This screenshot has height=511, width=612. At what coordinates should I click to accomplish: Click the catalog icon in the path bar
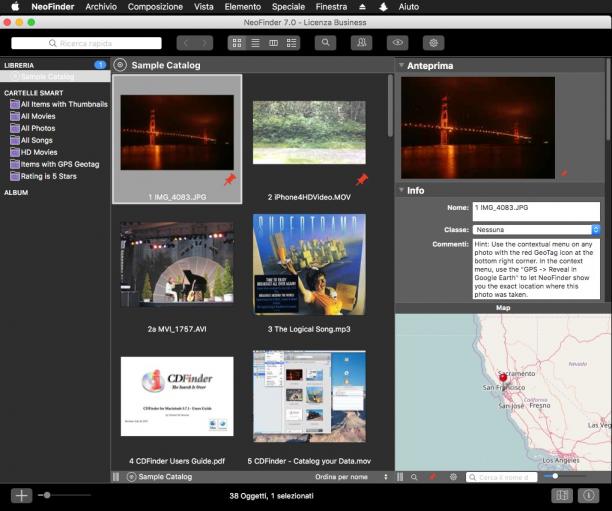132,477
